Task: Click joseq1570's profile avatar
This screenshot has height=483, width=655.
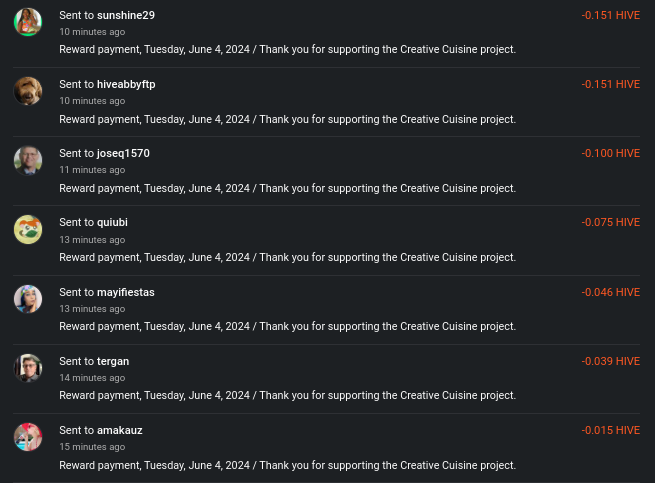Action: pyautogui.click(x=28, y=160)
